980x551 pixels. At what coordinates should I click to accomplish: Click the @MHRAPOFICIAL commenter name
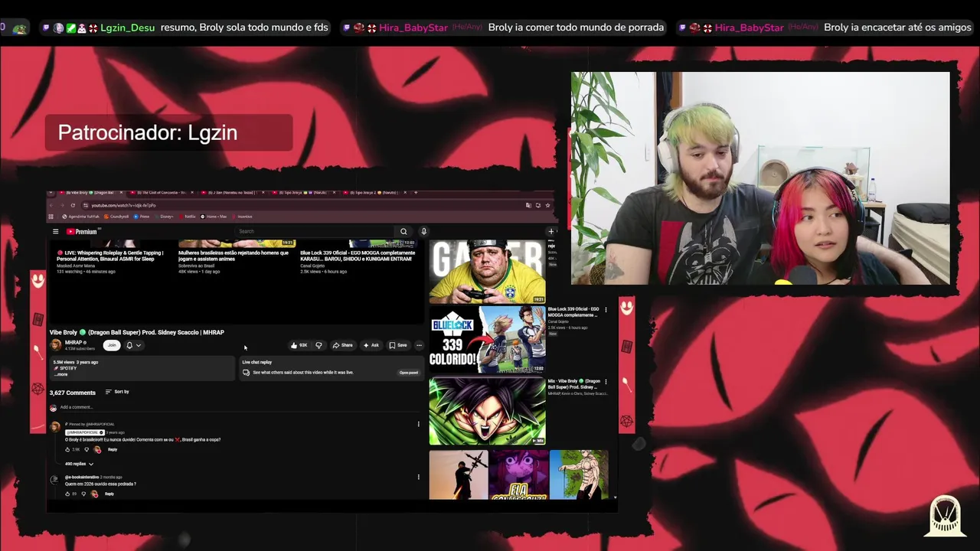(x=85, y=432)
